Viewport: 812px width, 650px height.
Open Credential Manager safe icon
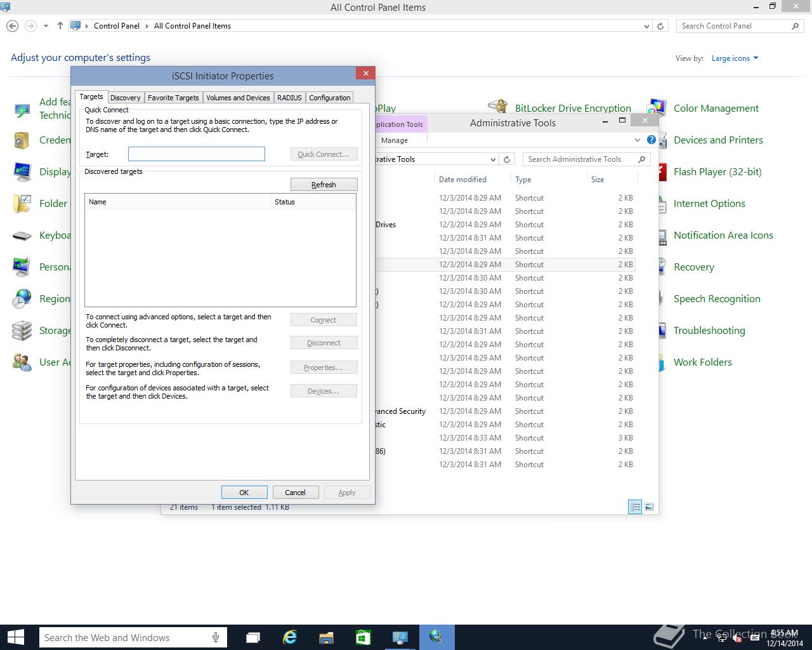click(x=22, y=140)
